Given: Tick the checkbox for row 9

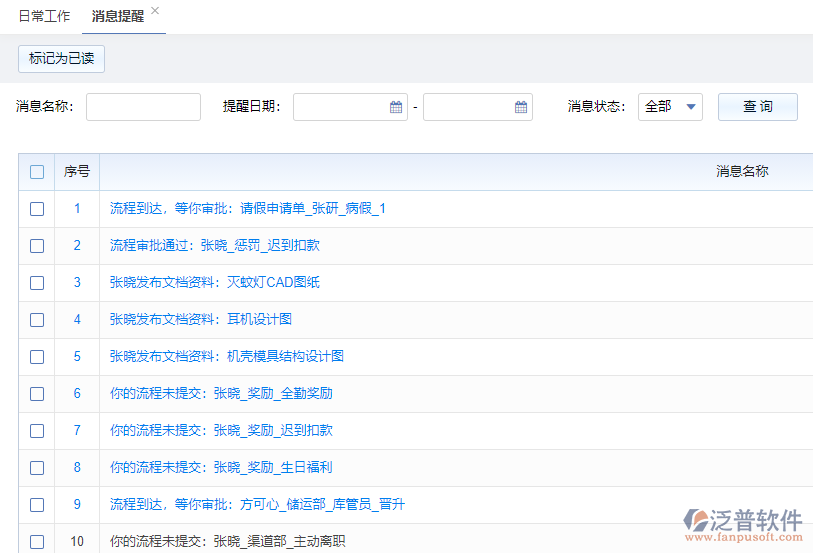Looking at the screenshot, I should tap(37, 505).
